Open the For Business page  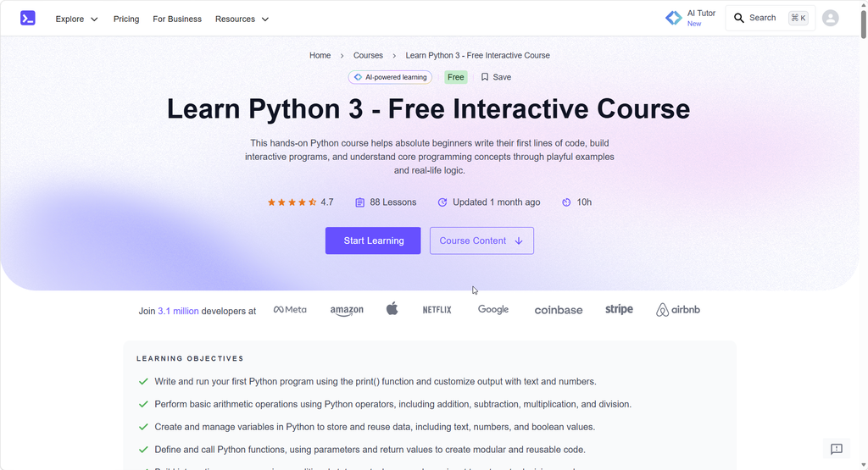click(177, 19)
